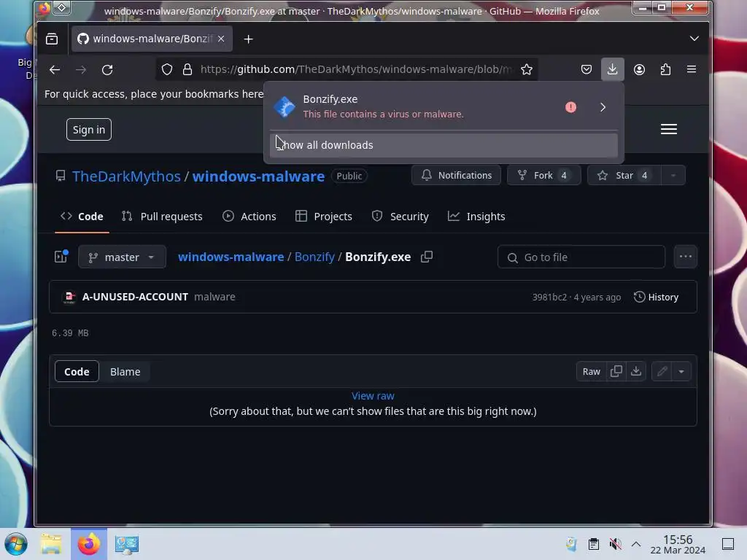The width and height of the screenshot is (747, 560).
Task: Expand Bonzify.exe download details arrow
Action: (x=603, y=107)
